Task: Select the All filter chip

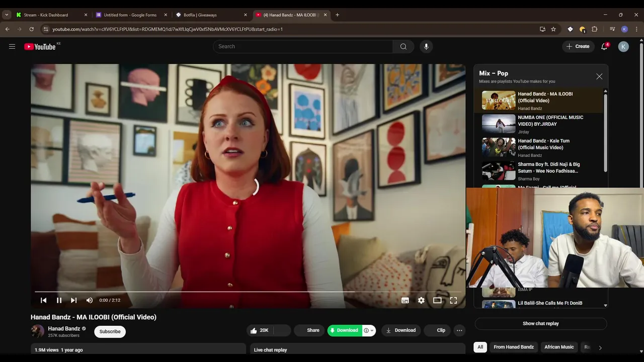Action: [480, 347]
